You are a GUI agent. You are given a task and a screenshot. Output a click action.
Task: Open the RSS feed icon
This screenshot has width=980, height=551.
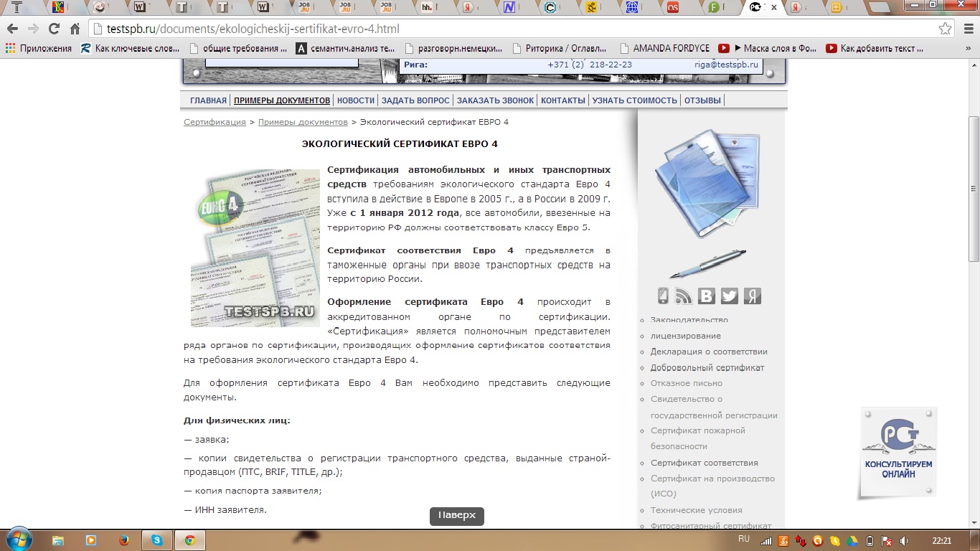pyautogui.click(x=684, y=296)
